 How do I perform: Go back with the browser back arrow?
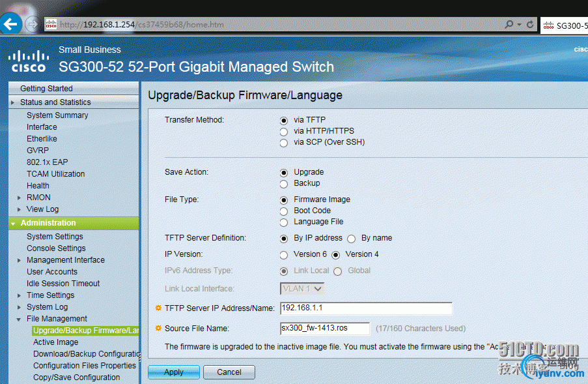coord(10,24)
